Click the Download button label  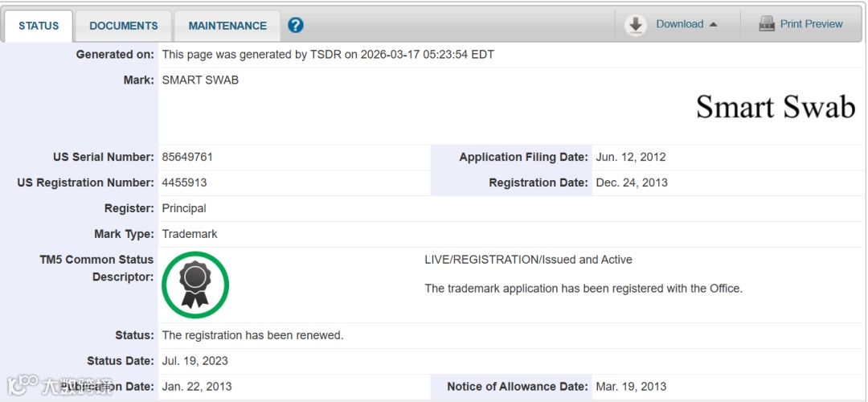pos(679,24)
